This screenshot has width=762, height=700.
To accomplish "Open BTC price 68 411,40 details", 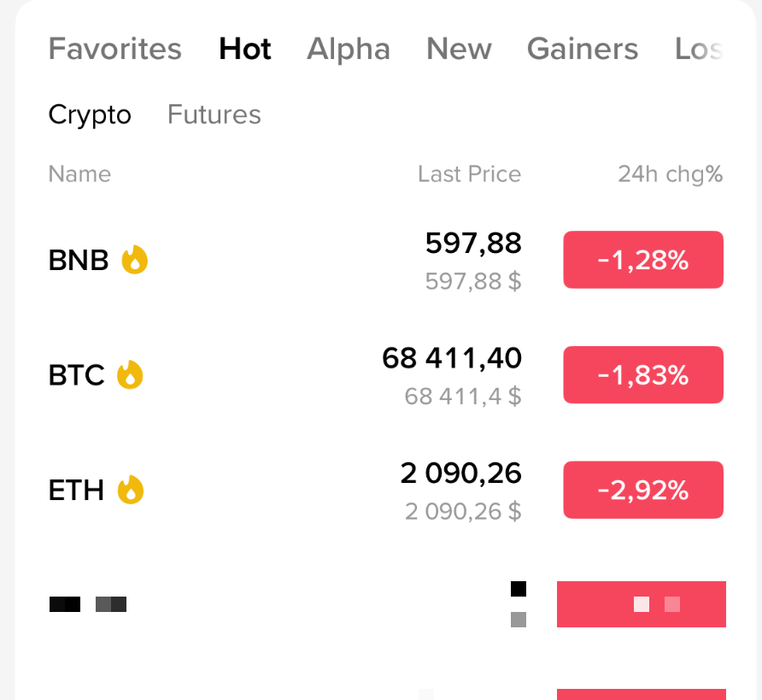I will [x=451, y=358].
